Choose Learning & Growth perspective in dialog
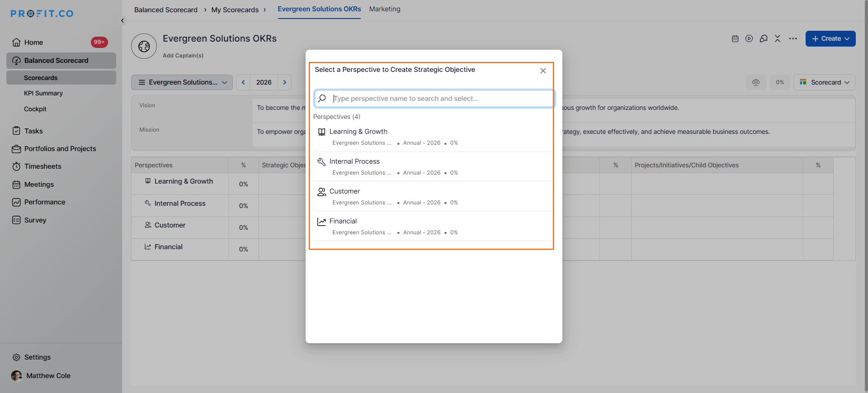 pos(358,132)
